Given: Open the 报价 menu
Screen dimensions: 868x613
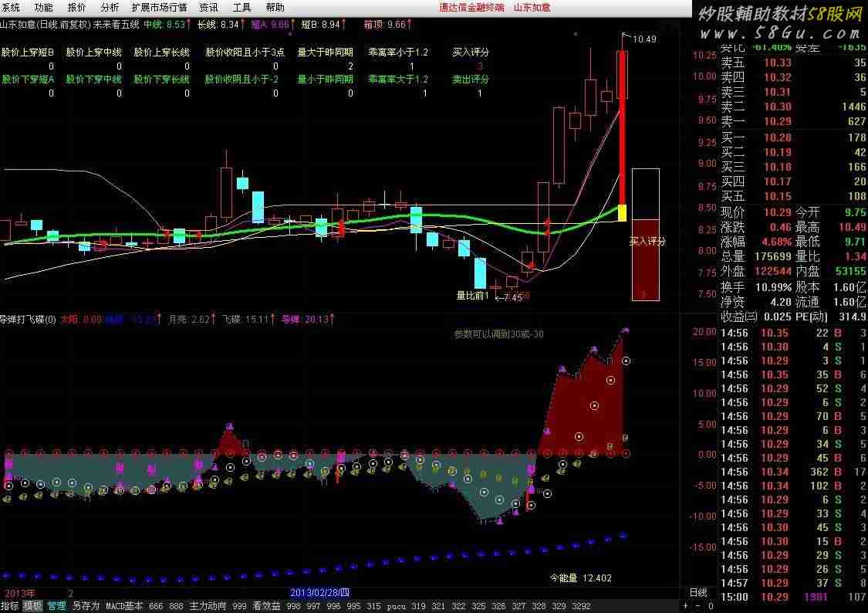Looking at the screenshot, I should [x=76, y=7].
